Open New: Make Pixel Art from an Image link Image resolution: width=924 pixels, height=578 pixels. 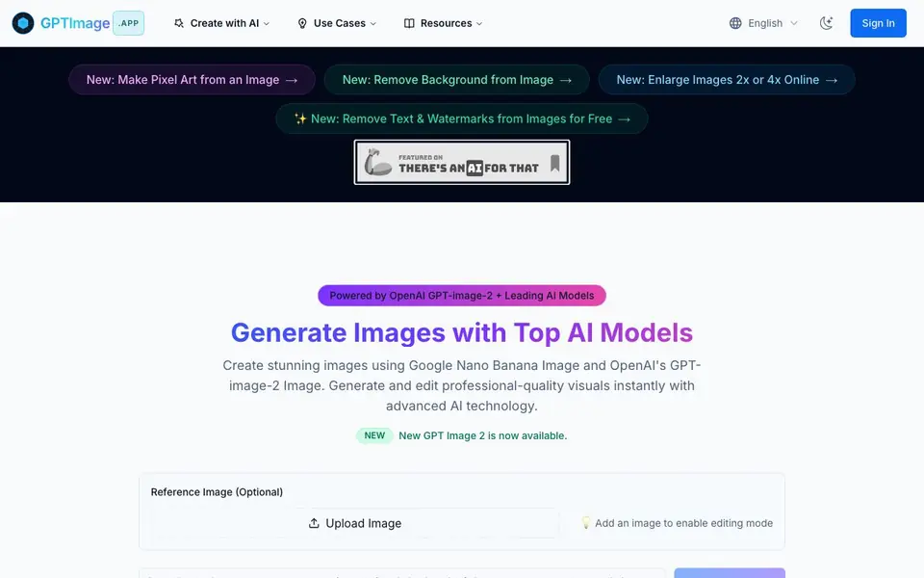pyautogui.click(x=192, y=80)
